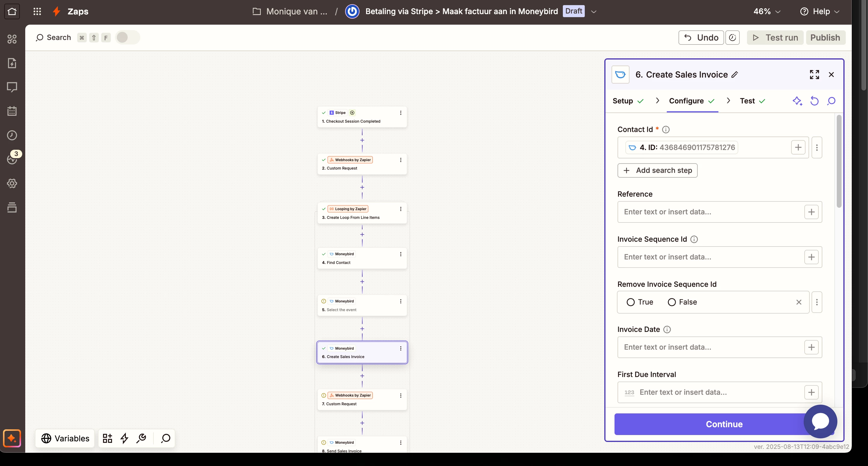The width and height of the screenshot is (868, 466).
Task: Open the zoom 46% dropdown
Action: 767,11
